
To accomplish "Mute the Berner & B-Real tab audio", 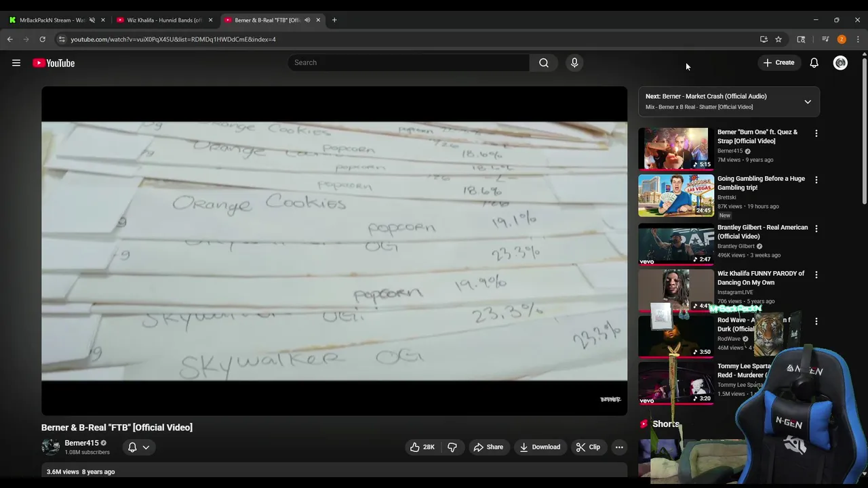I will (x=307, y=20).
